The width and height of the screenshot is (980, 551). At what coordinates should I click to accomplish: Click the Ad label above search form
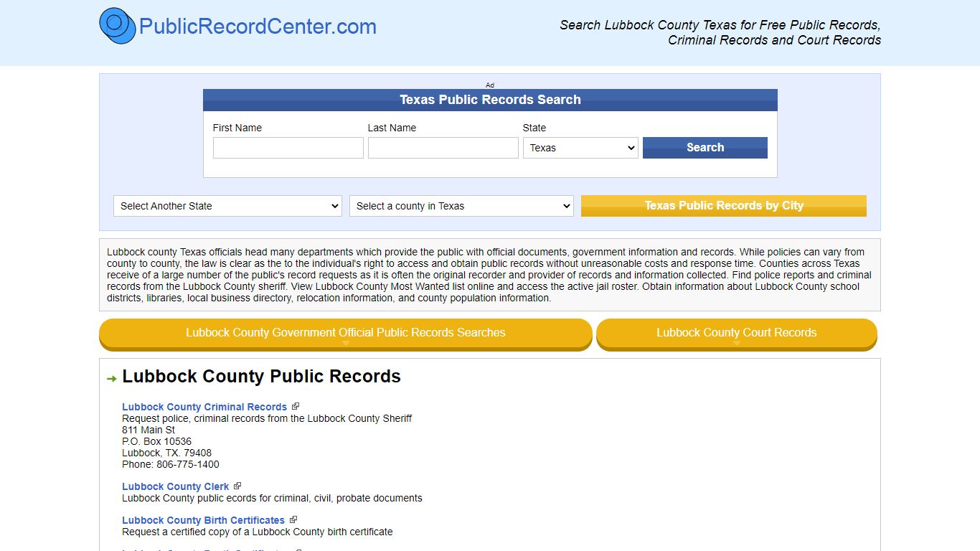[490, 85]
